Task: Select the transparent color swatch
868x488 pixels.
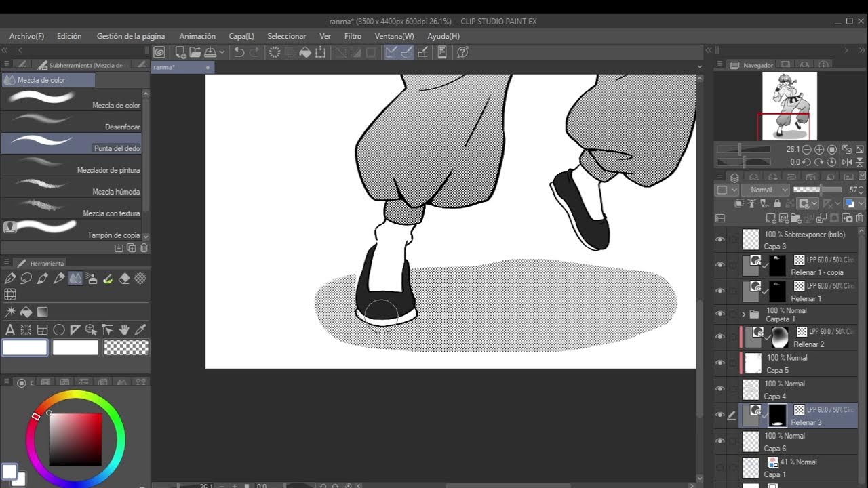Action: 126,348
